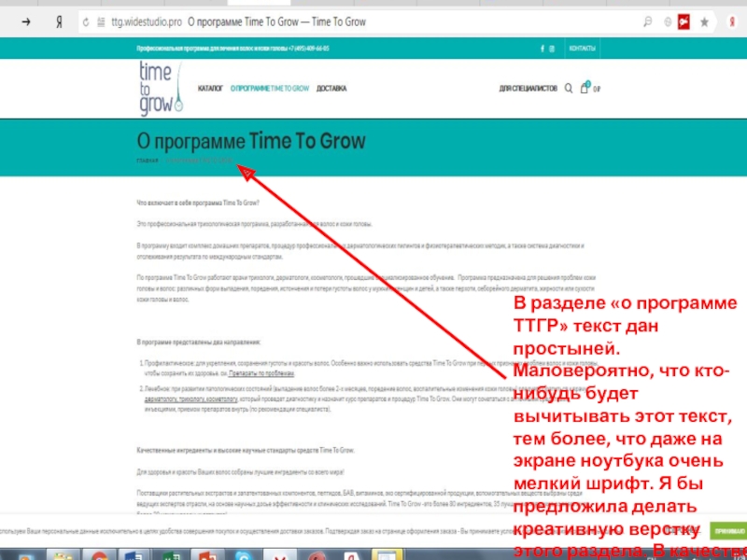Open the red extension icon in address bar
Viewport: 747px width, 560px height.
click(x=684, y=21)
